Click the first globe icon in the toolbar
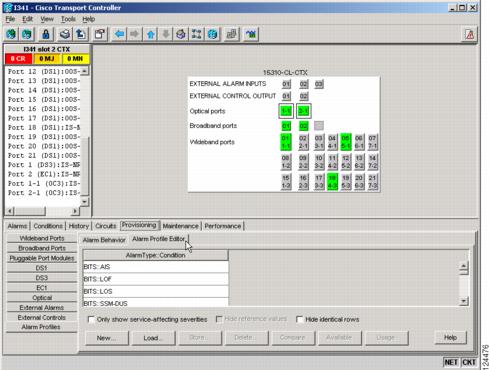The height and width of the screenshot is (370, 489). click(x=11, y=34)
